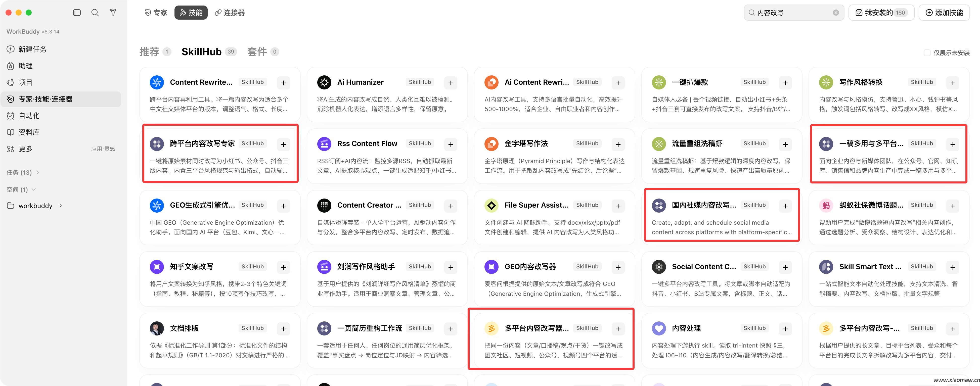Install the Skill Smart Text skill

tap(953, 267)
